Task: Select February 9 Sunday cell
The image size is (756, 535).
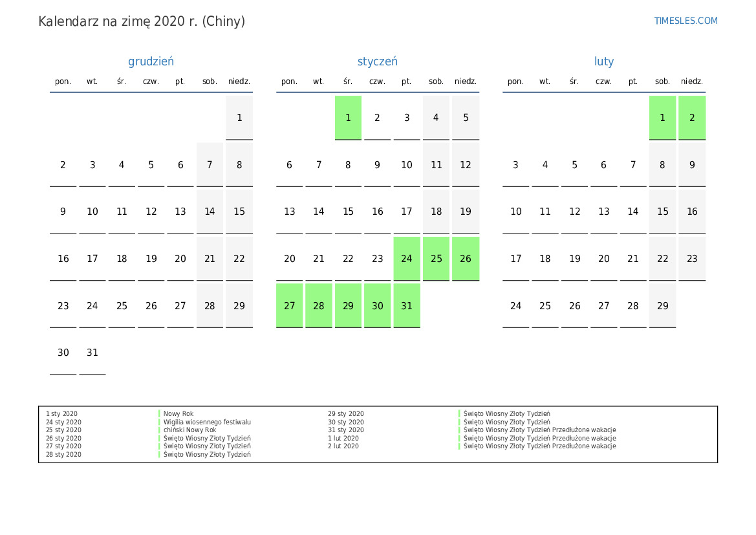Action: (692, 165)
